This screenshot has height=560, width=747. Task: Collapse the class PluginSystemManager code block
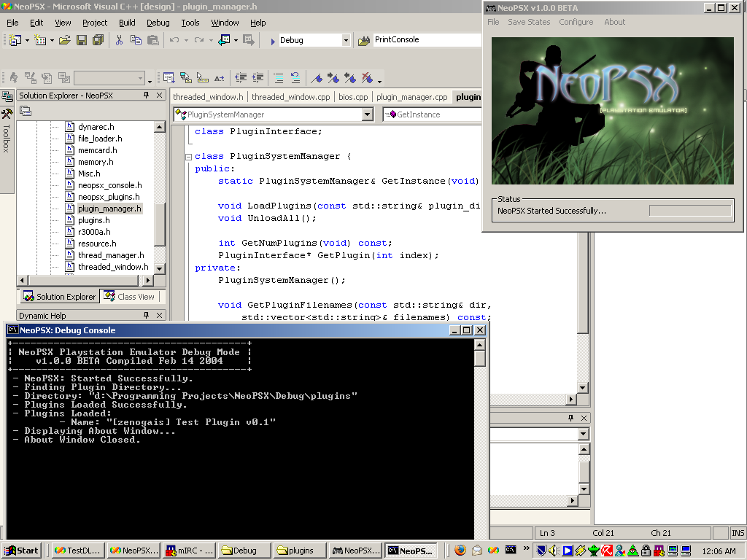click(x=188, y=157)
